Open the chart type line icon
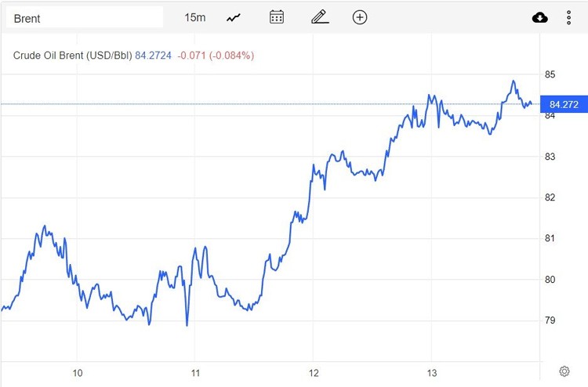The width and height of the screenshot is (588, 387). point(234,17)
